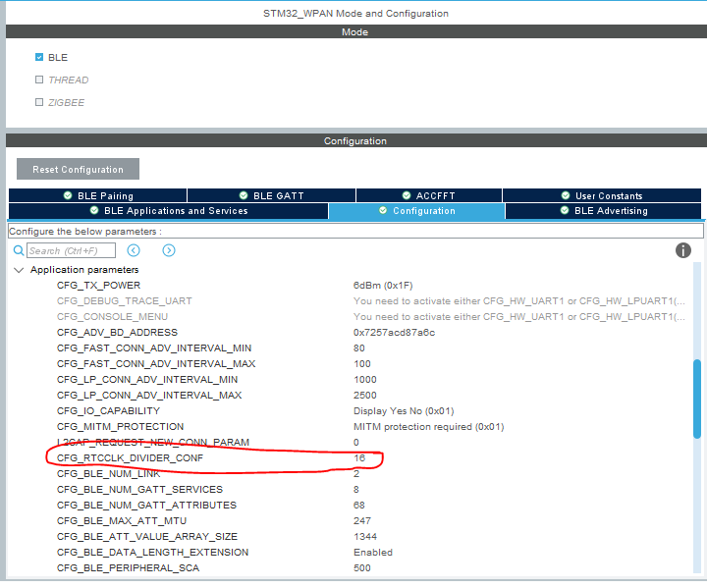Viewport: 707px width, 588px height.
Task: Toggle the ZIGBEE checkbox
Action: pyautogui.click(x=39, y=102)
